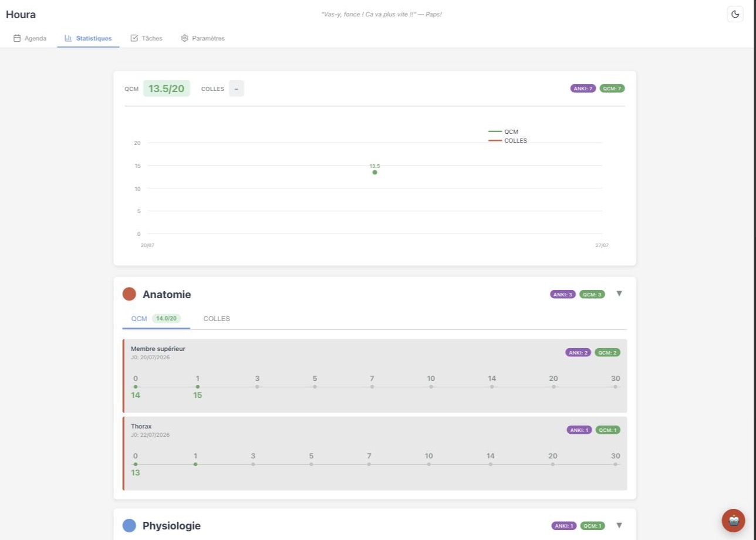This screenshot has width=756, height=540.
Task: Click score 13 under Thorax day 0
Action: tap(136, 473)
